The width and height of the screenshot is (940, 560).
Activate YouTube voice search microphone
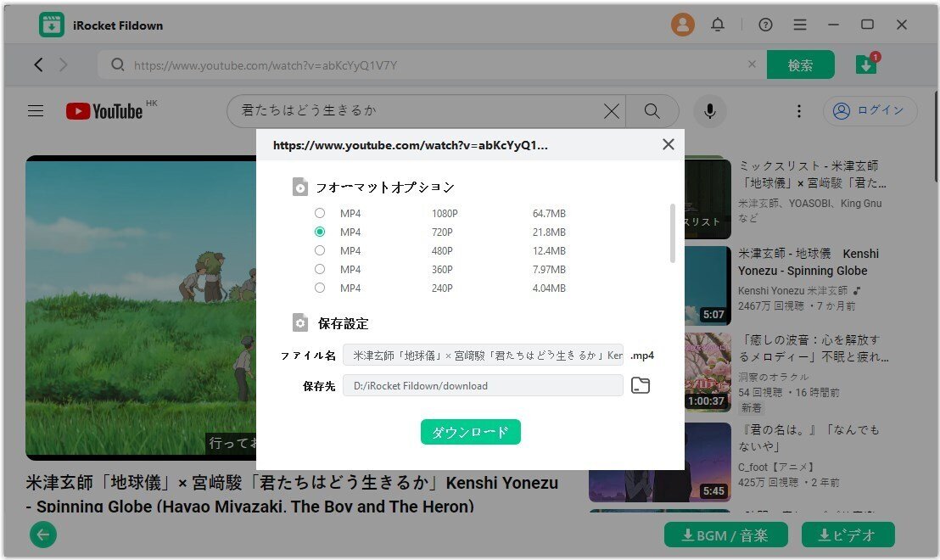tap(710, 111)
